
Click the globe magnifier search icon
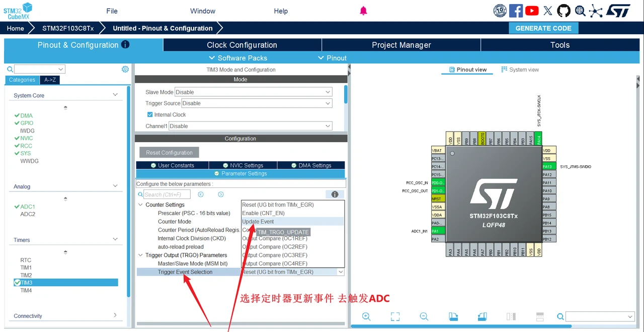(580, 11)
